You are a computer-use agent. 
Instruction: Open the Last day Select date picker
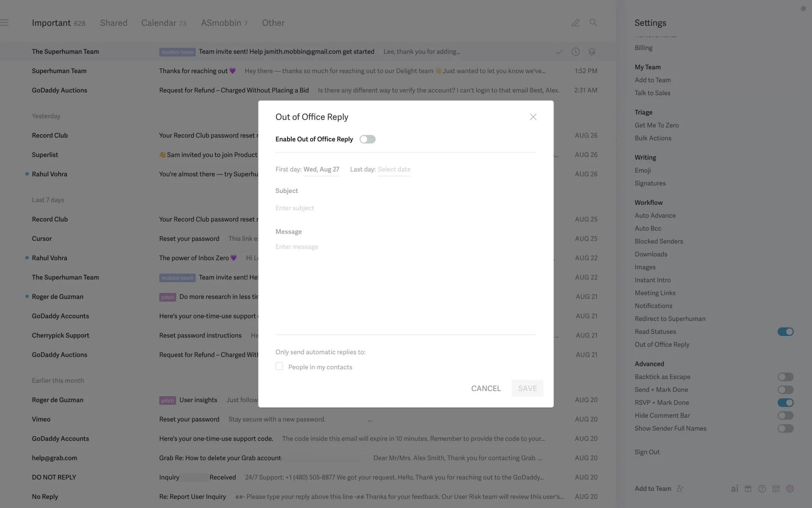click(394, 169)
